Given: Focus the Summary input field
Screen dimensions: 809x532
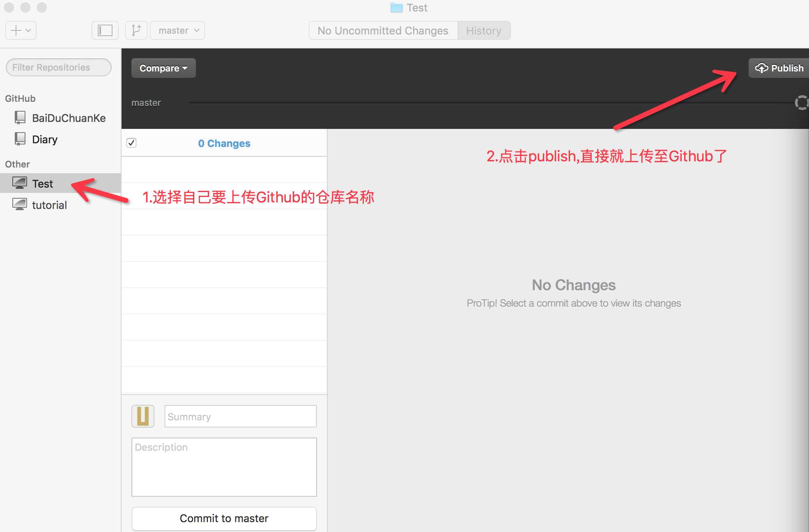Looking at the screenshot, I should (x=241, y=416).
